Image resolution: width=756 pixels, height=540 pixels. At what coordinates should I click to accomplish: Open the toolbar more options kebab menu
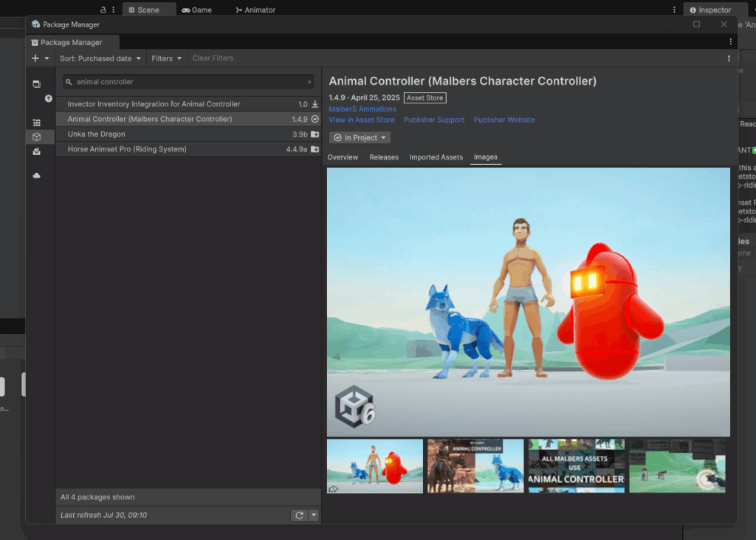(729, 58)
